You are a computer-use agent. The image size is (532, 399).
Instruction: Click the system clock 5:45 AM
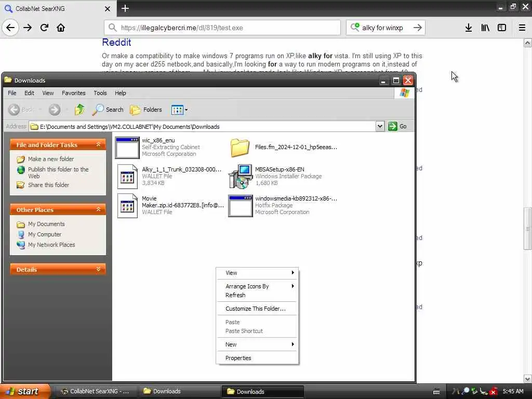click(513, 391)
